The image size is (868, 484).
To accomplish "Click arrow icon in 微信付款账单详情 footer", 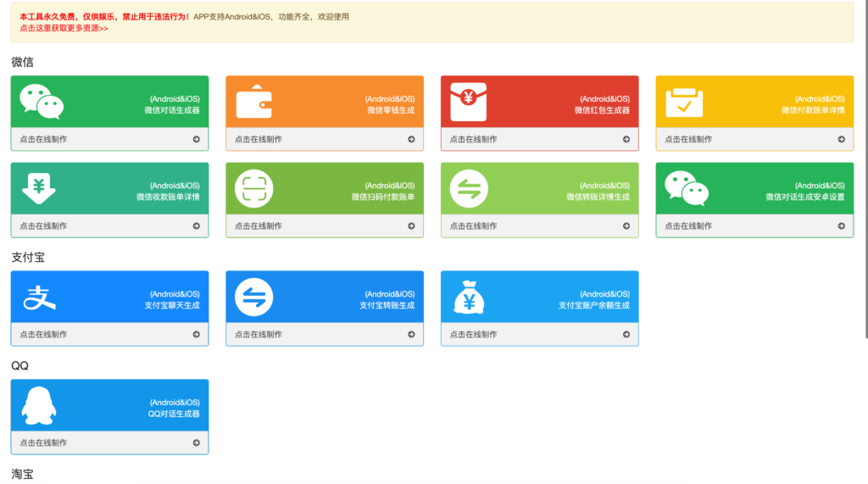I will pyautogui.click(x=842, y=140).
